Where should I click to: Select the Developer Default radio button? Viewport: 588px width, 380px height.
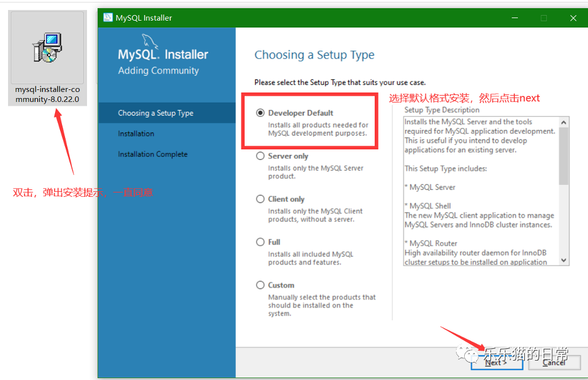click(260, 112)
